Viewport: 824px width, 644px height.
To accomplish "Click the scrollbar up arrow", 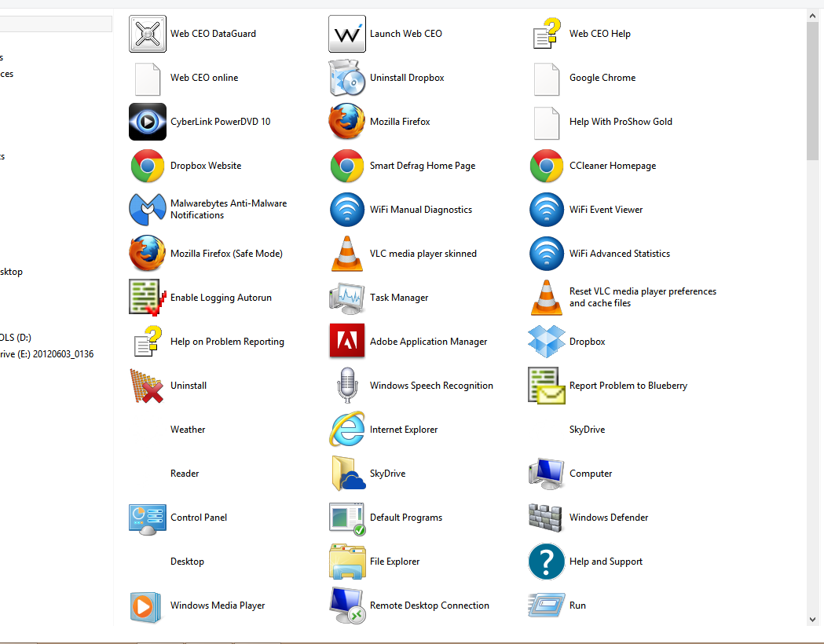I will click(812, 16).
